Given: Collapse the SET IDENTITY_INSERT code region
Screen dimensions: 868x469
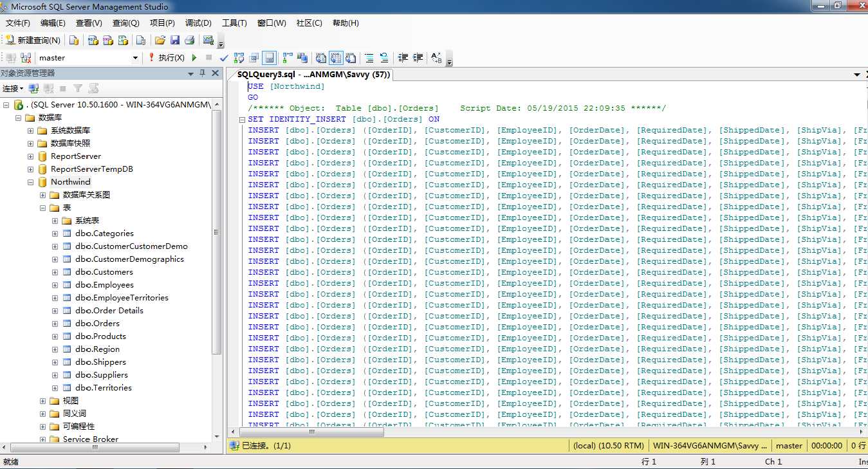Looking at the screenshot, I should (x=242, y=120).
